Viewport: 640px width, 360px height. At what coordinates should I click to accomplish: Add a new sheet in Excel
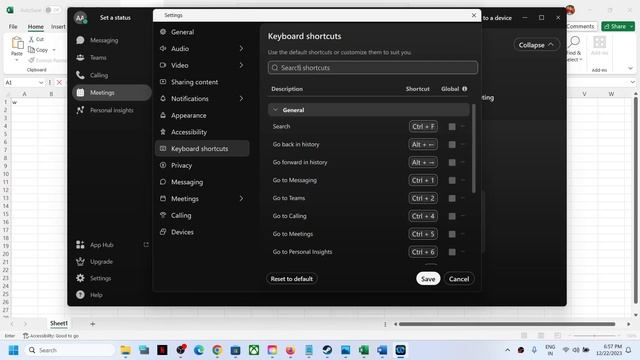[x=93, y=324]
